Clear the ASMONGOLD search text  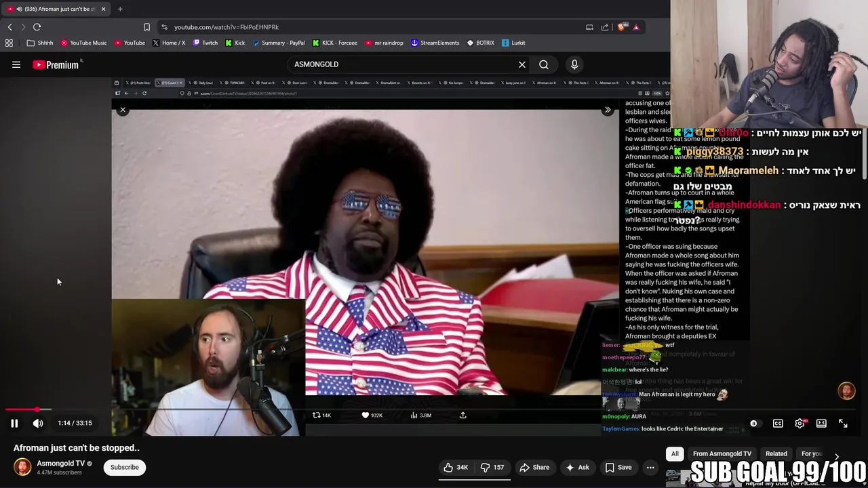522,64
